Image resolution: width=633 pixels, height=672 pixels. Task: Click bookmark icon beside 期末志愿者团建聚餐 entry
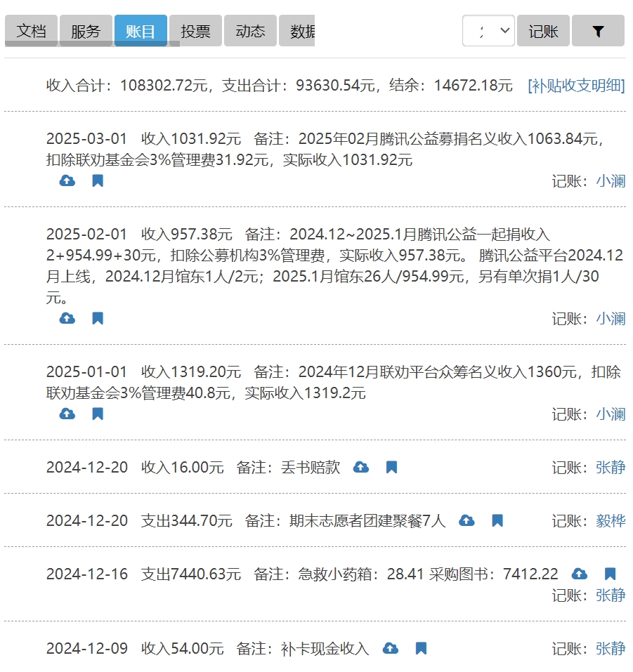497,521
